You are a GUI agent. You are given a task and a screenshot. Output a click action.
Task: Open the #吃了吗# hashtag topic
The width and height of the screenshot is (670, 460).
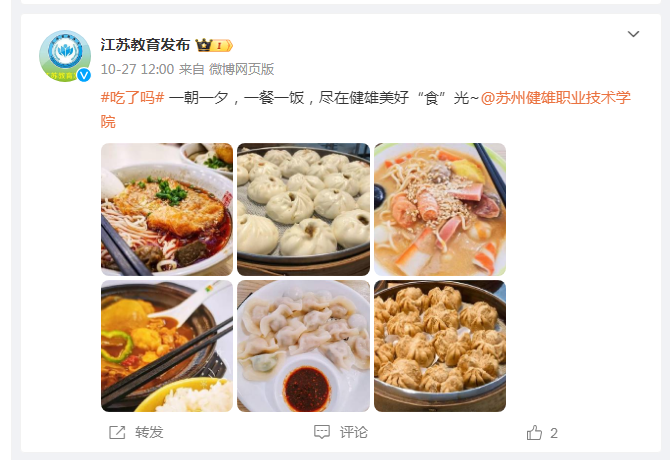[132, 98]
